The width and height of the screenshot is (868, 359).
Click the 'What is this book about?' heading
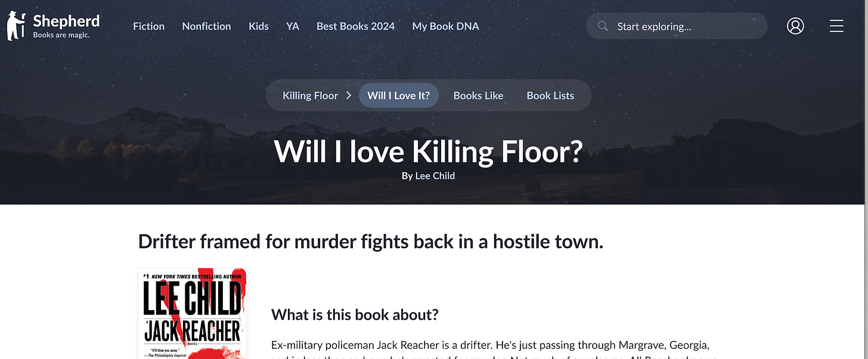(x=355, y=314)
